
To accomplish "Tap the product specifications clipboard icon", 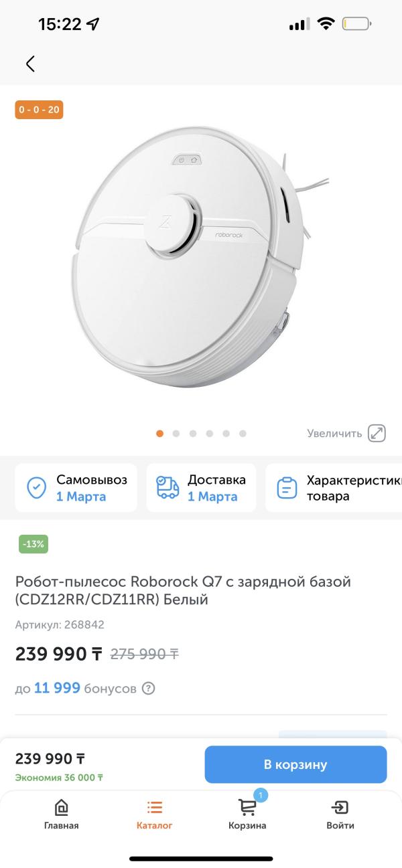I will (287, 488).
